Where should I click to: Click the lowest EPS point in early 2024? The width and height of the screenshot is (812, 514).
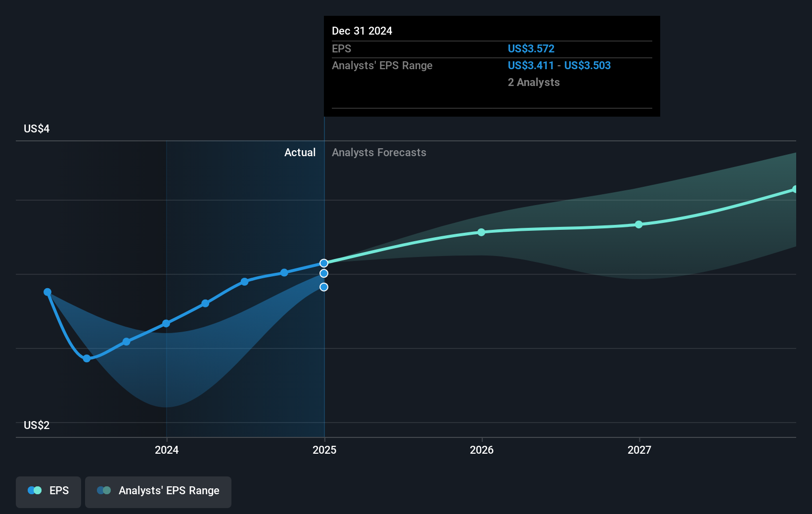(87, 358)
